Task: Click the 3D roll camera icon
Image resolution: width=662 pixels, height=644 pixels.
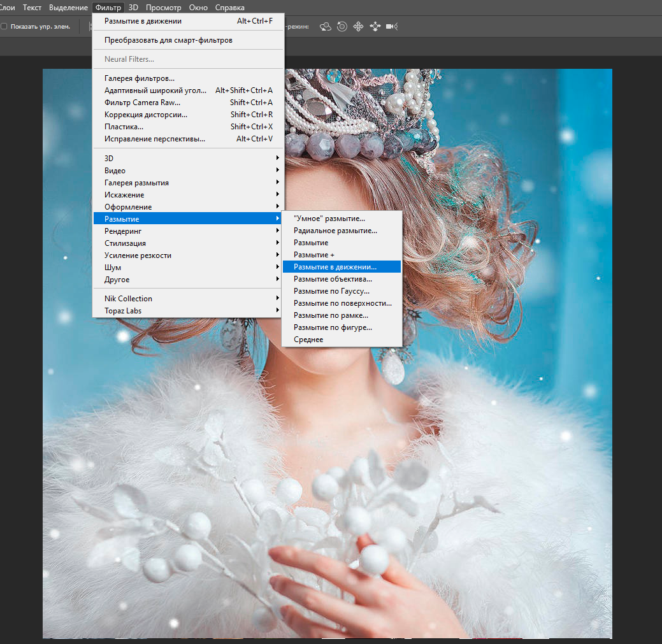Action: point(342,27)
